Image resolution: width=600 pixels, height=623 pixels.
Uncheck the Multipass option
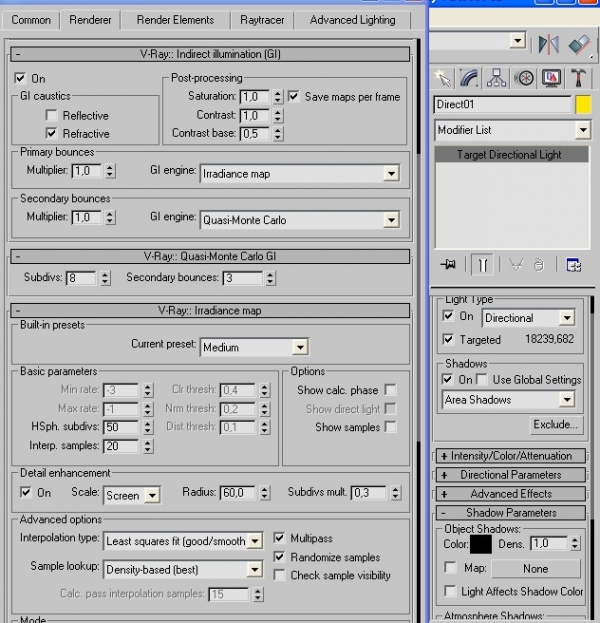pyautogui.click(x=279, y=538)
